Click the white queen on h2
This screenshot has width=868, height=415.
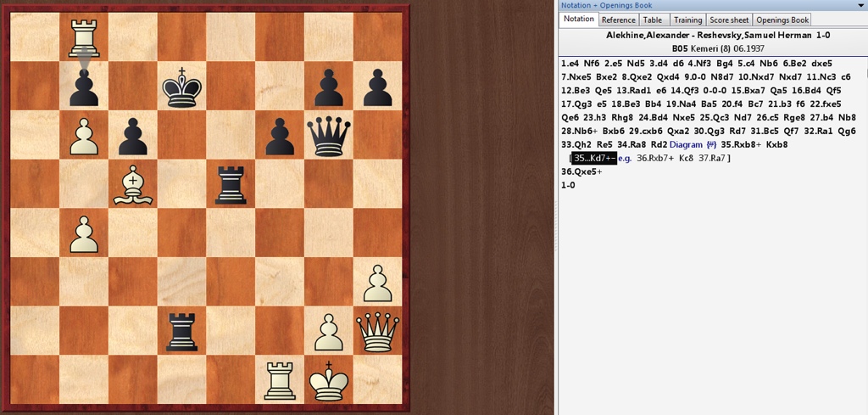[x=376, y=332]
